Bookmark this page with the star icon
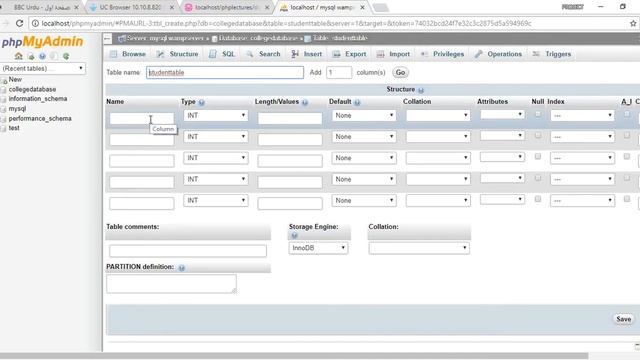The width and height of the screenshot is (640, 360). pyautogui.click(x=633, y=23)
